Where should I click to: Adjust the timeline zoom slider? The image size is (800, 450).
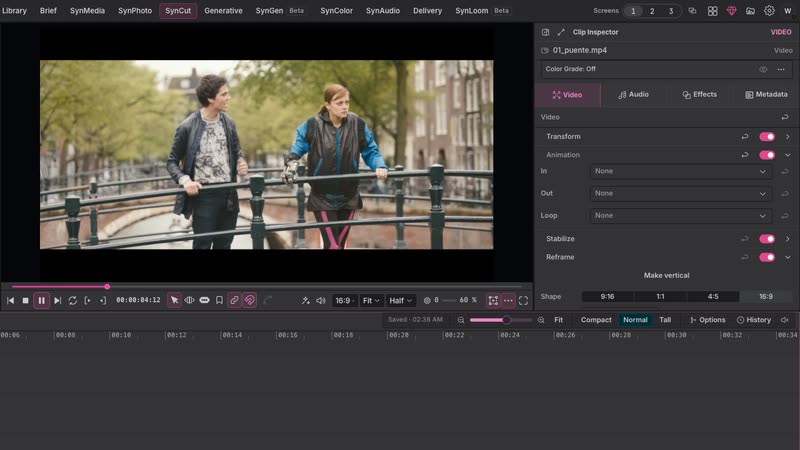click(501, 320)
